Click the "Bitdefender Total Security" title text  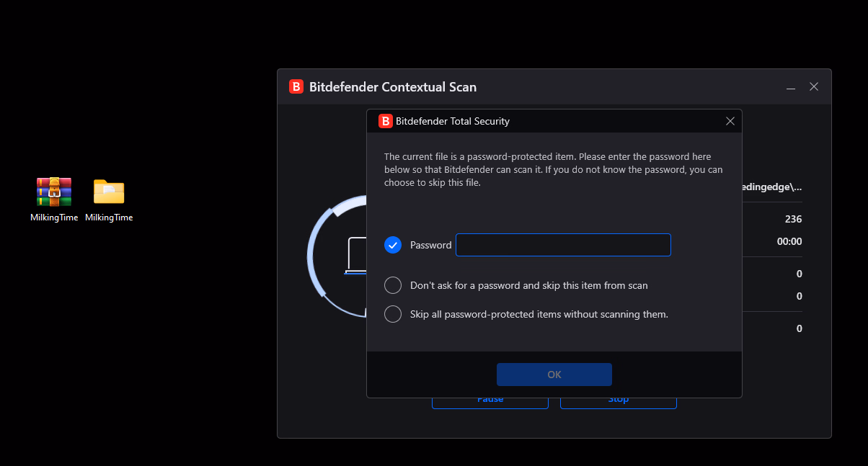coord(453,121)
